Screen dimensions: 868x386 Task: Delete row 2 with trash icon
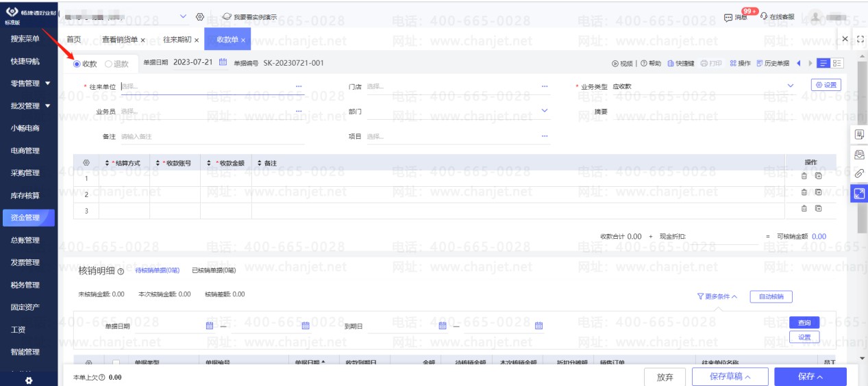[804, 192]
